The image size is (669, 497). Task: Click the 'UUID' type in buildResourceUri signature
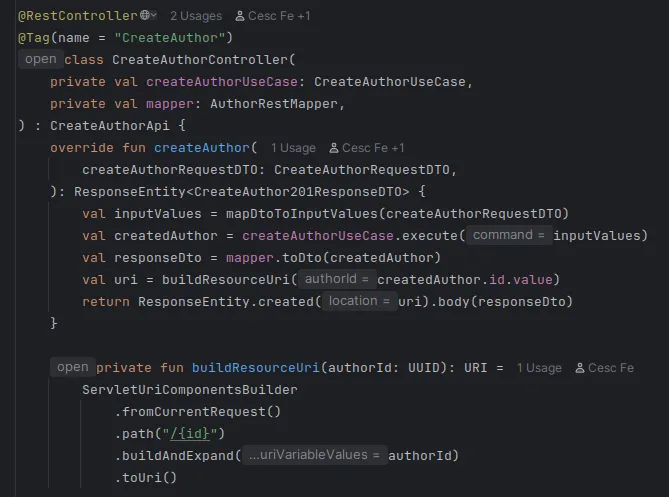point(423,368)
